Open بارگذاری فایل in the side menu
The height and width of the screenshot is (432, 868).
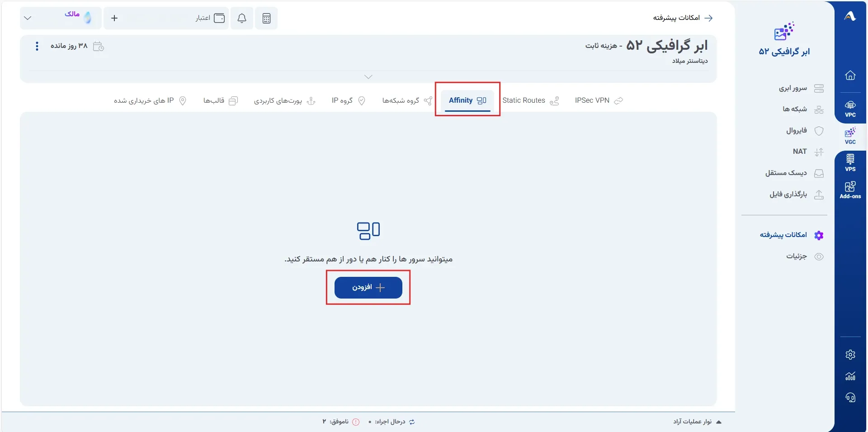pos(797,194)
